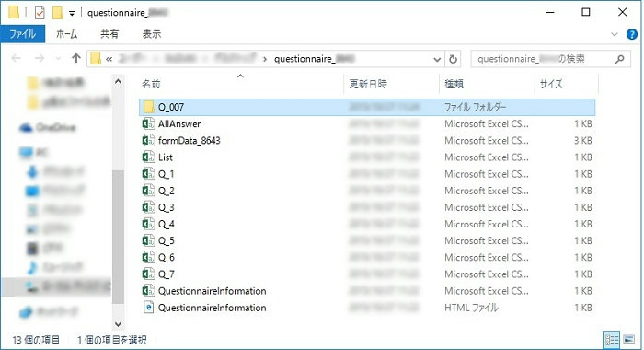
Task: Go up one folder level arrow
Action: pyautogui.click(x=76, y=58)
